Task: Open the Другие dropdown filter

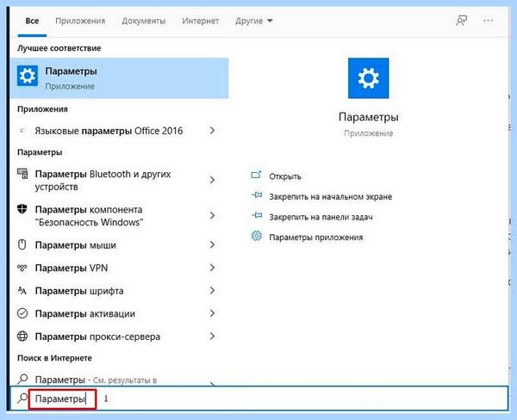Action: click(254, 21)
